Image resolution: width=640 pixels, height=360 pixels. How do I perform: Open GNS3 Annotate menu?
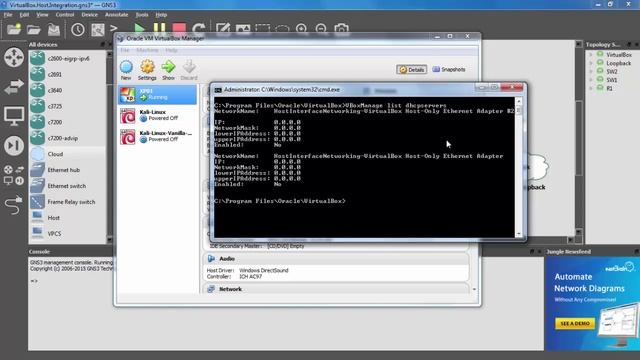tap(117, 15)
